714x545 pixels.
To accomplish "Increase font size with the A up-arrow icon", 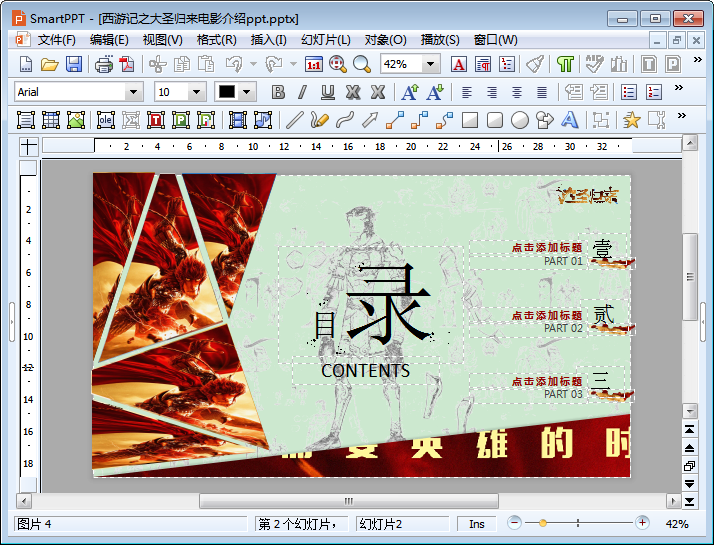I will [410, 92].
